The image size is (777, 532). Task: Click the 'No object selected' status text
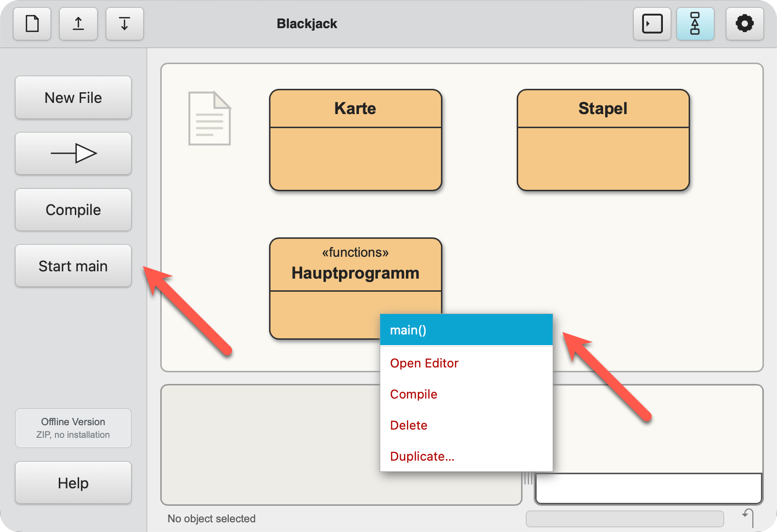(x=211, y=518)
